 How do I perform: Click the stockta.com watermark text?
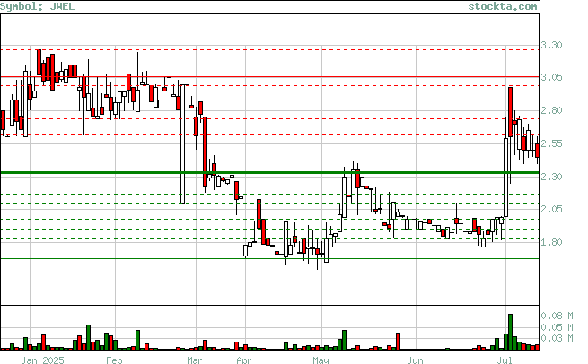(503, 6)
